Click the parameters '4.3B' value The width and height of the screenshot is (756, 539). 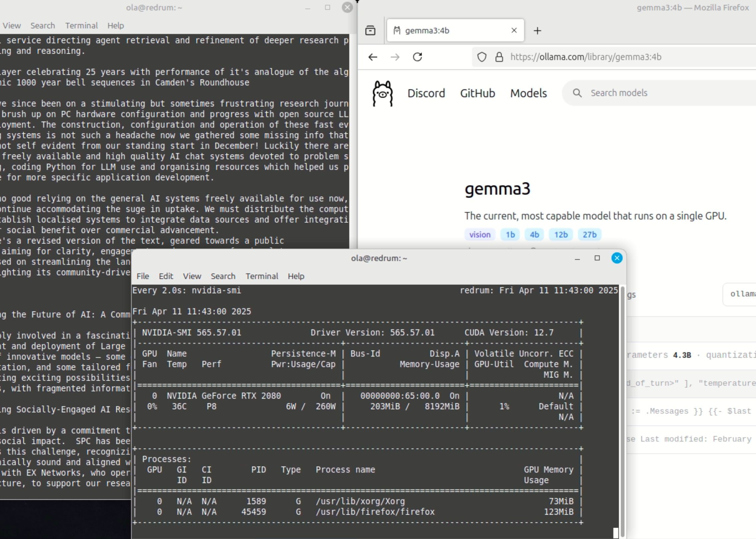[682, 355]
